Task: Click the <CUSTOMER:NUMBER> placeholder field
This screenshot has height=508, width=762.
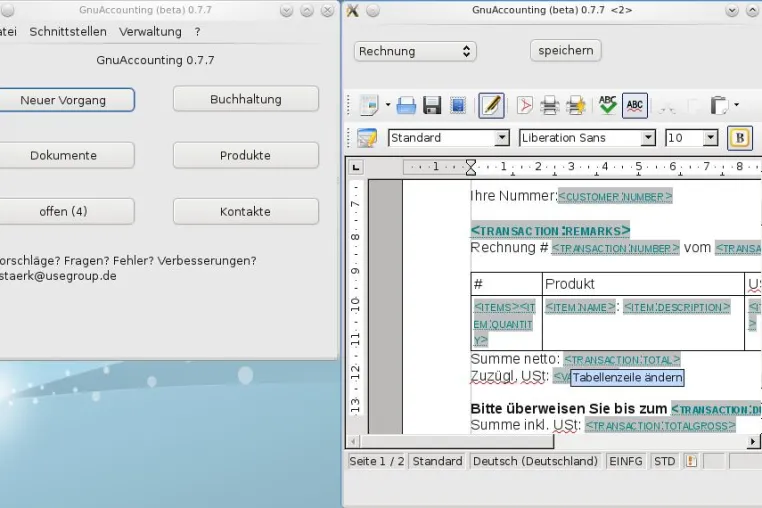Action: click(615, 196)
